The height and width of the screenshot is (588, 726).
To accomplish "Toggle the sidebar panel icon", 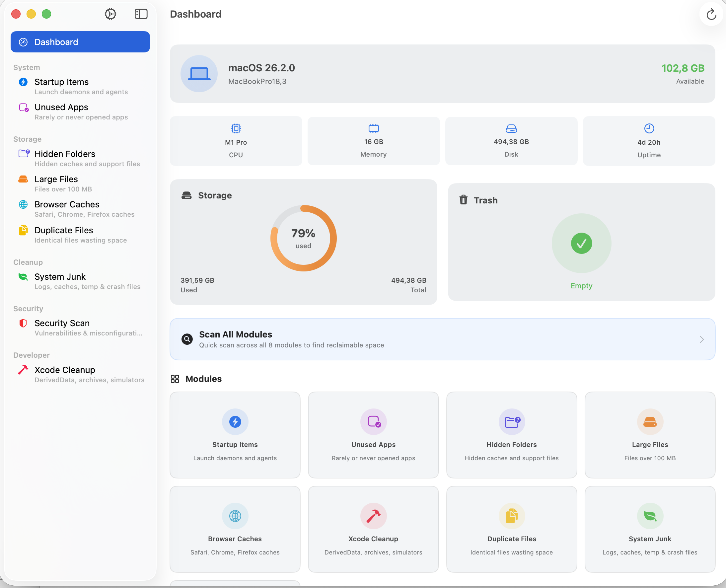I will coord(141,14).
